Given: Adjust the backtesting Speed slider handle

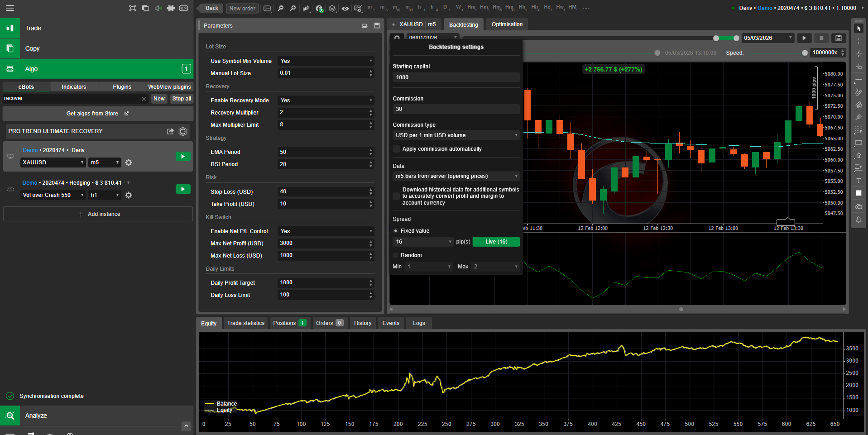Looking at the screenshot, I should [x=804, y=53].
